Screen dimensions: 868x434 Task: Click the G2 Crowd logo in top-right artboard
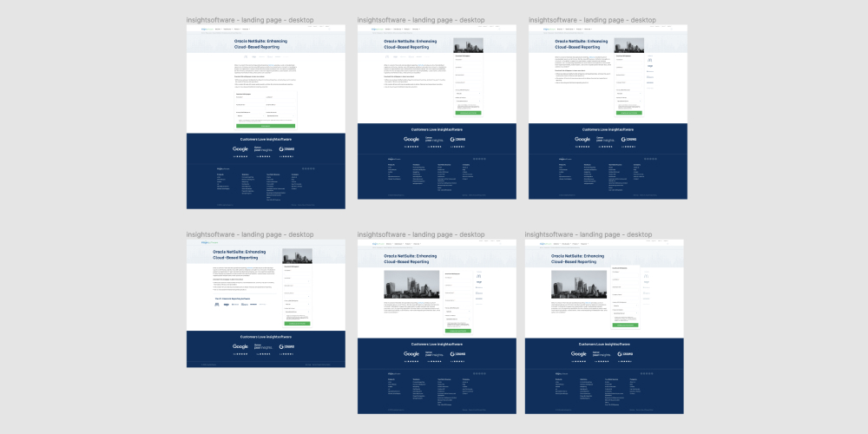[x=629, y=139]
